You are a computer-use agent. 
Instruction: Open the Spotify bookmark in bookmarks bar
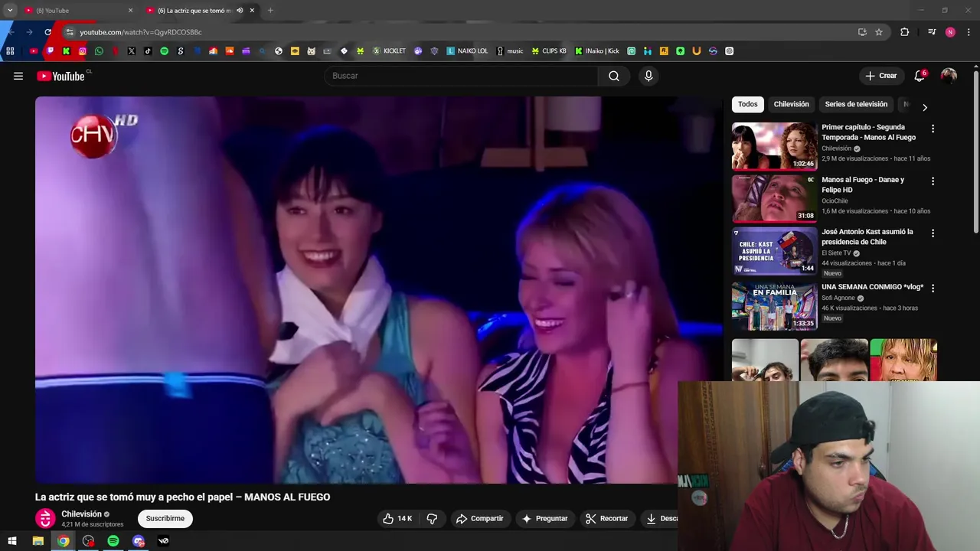[x=164, y=51]
